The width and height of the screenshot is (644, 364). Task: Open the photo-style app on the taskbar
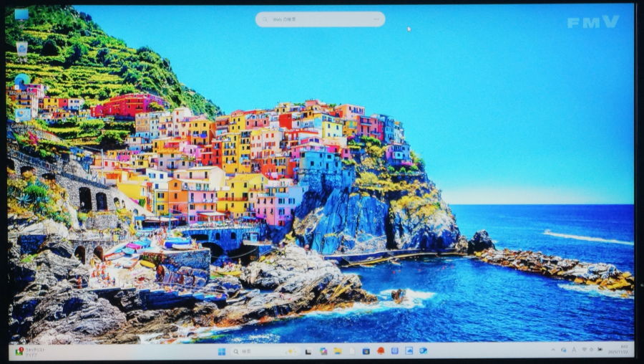tap(409, 350)
